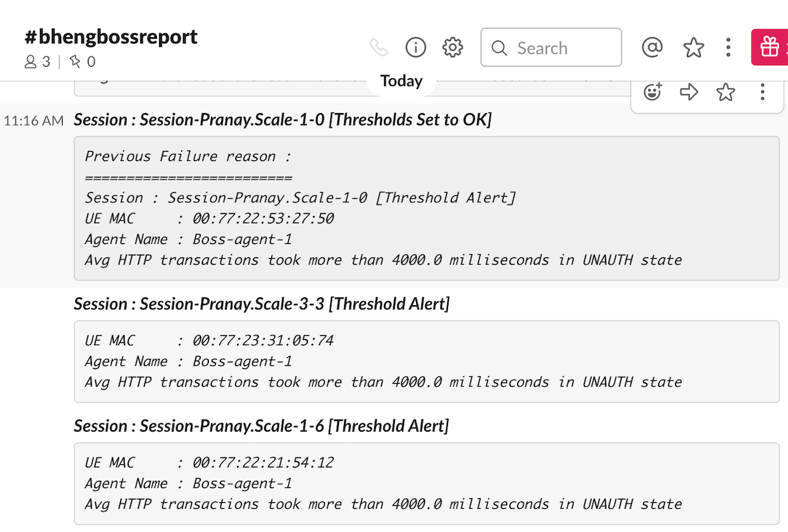The image size is (788, 532).
Task: Open channel settings gear icon
Action: [x=453, y=48]
